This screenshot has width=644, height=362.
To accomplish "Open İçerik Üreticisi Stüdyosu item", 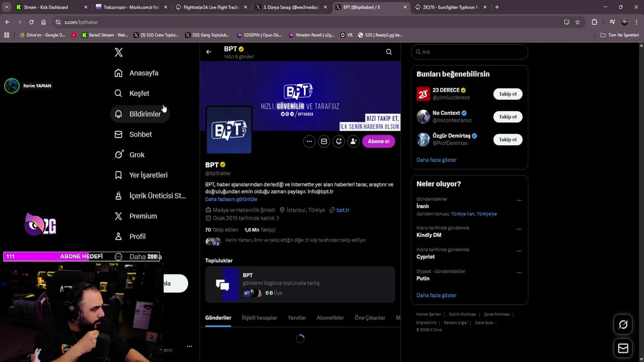I will (150, 196).
